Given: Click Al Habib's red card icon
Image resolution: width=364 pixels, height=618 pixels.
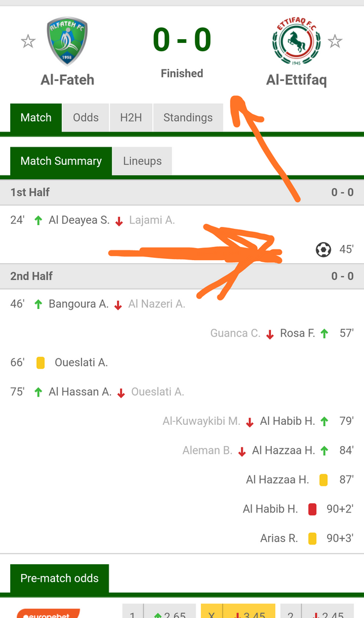Looking at the screenshot, I should pyautogui.click(x=312, y=509).
